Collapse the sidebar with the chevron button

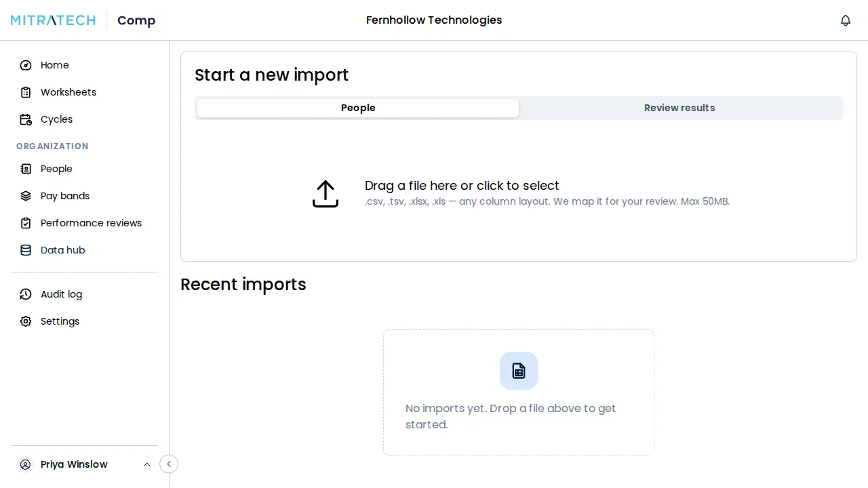(169, 464)
